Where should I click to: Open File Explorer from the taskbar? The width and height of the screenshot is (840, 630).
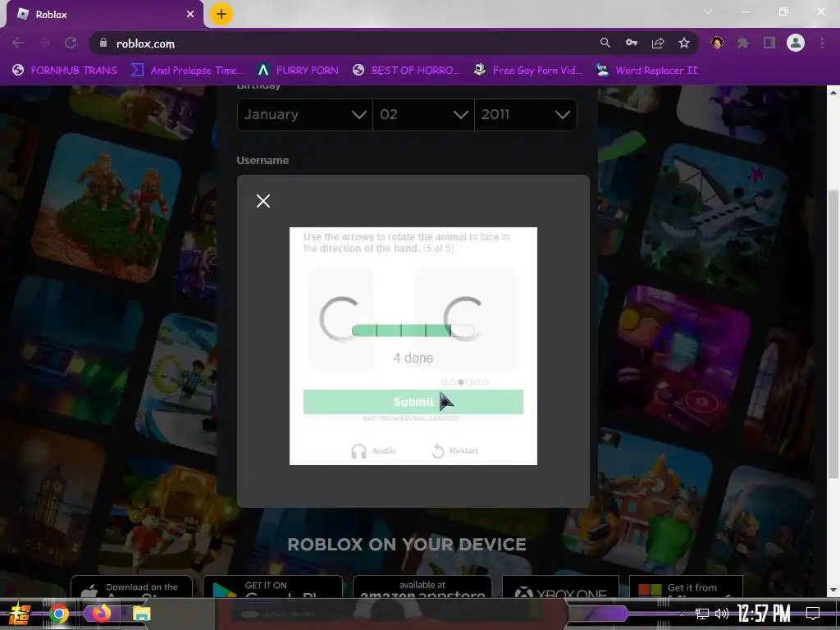[x=141, y=614]
